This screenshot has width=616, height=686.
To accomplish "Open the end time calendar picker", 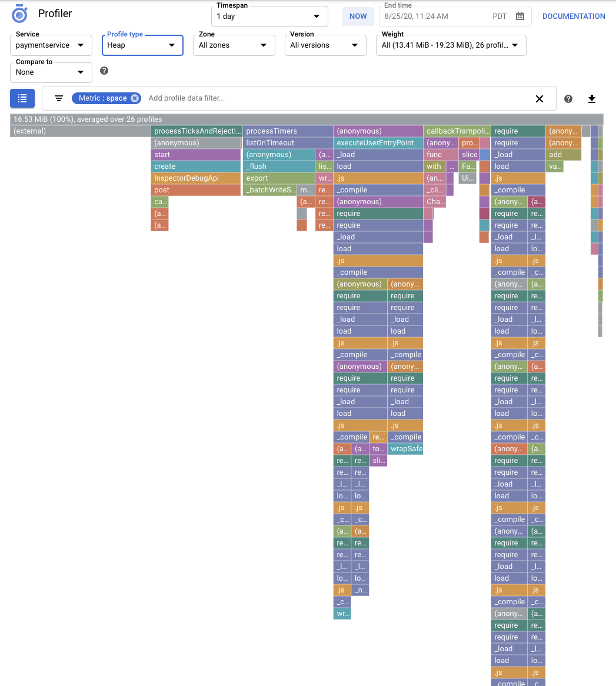I will point(520,16).
